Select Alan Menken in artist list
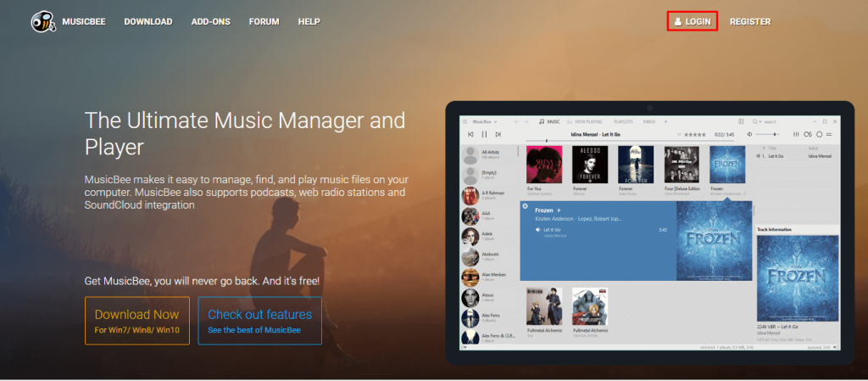 point(489,277)
